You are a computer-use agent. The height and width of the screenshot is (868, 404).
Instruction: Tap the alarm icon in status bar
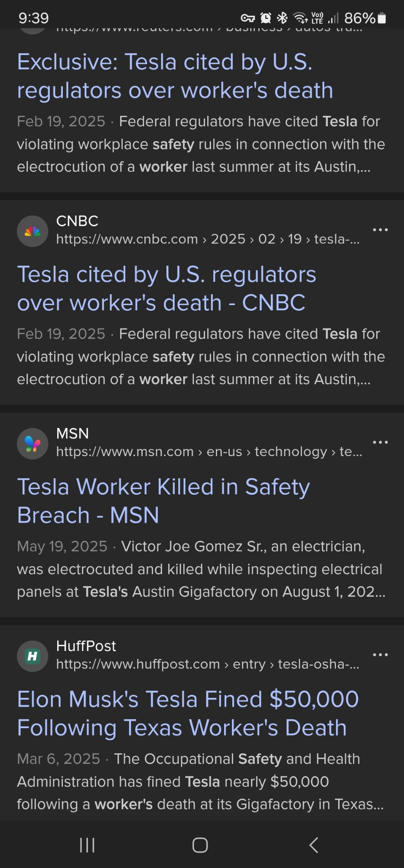pyautogui.click(x=266, y=18)
